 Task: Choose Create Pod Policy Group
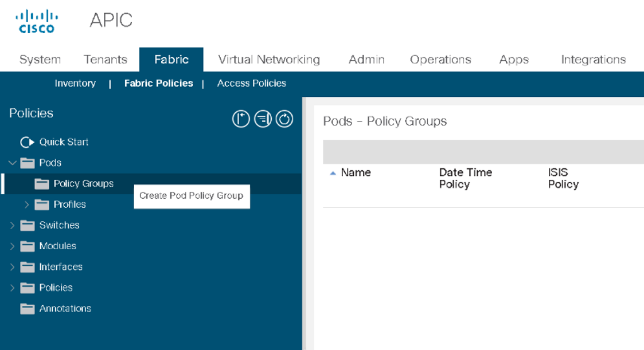[x=192, y=196]
